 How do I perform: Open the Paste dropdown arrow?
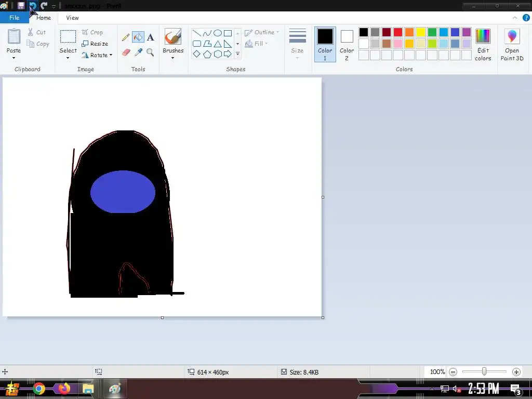point(14,58)
